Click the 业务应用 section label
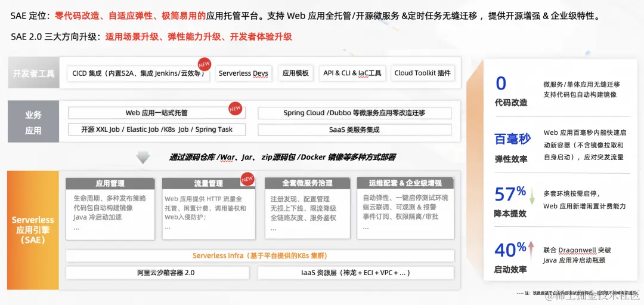Screen dimensions: 644x305 [33, 122]
